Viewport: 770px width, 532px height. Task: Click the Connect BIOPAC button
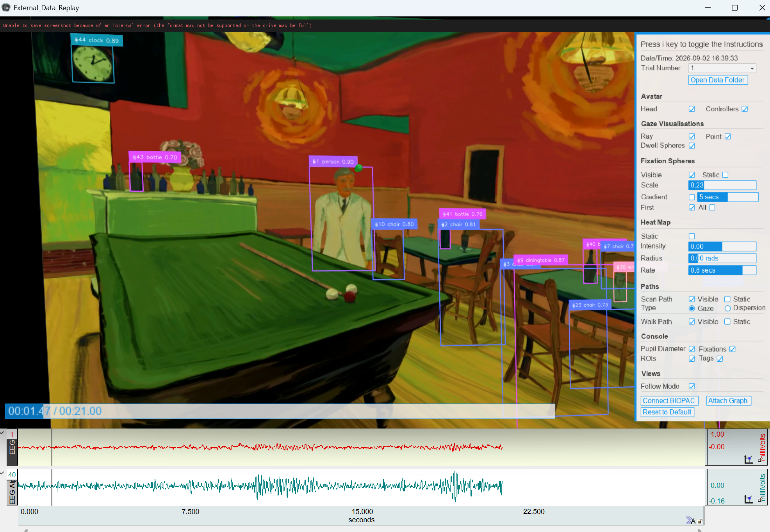pos(669,401)
